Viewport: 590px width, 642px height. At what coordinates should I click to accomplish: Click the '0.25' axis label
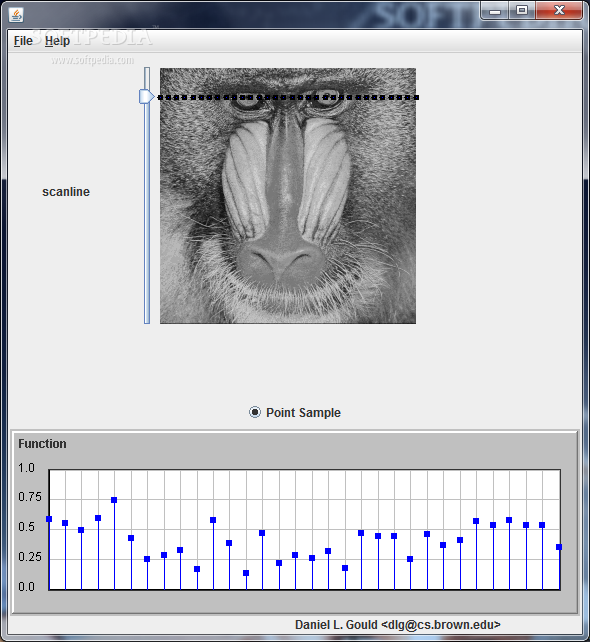pyautogui.click(x=30, y=557)
